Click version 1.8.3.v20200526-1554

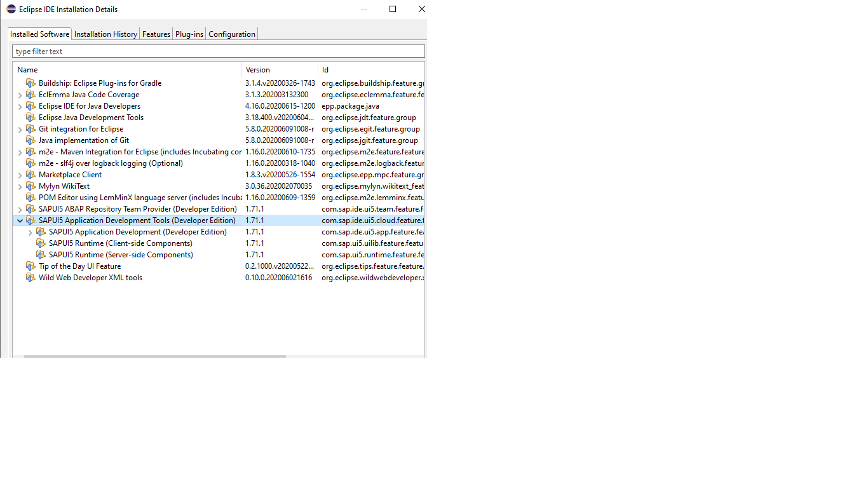tap(280, 175)
